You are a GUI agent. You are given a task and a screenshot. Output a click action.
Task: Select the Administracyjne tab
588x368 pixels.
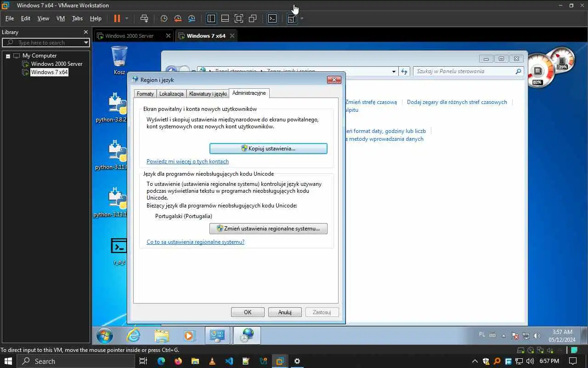[x=249, y=93]
